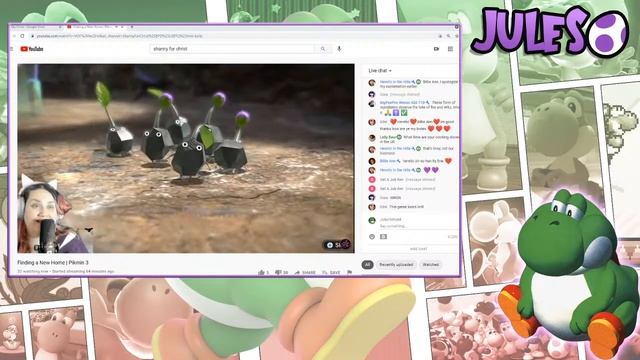
Task: Click the SAVE button below video
Action: click(331, 272)
